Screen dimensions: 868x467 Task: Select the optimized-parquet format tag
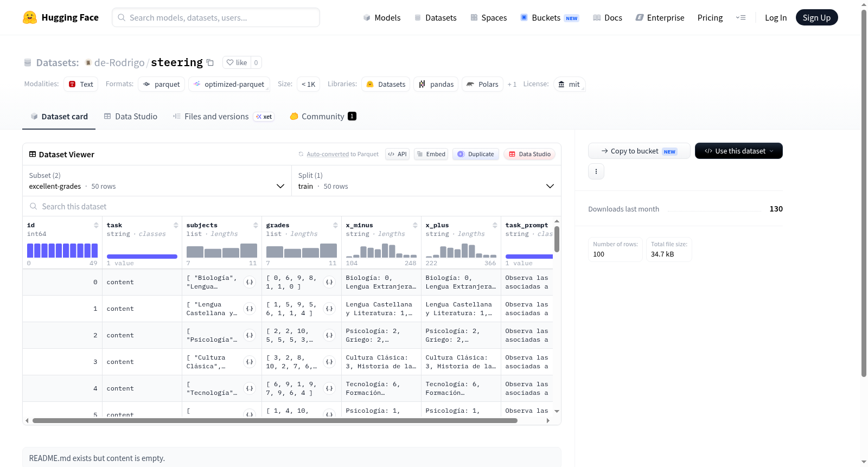pos(229,84)
